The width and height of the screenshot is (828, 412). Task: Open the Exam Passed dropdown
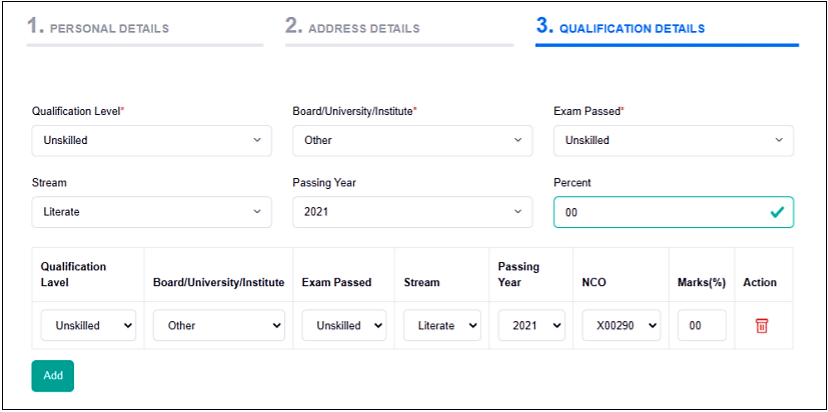click(x=673, y=141)
